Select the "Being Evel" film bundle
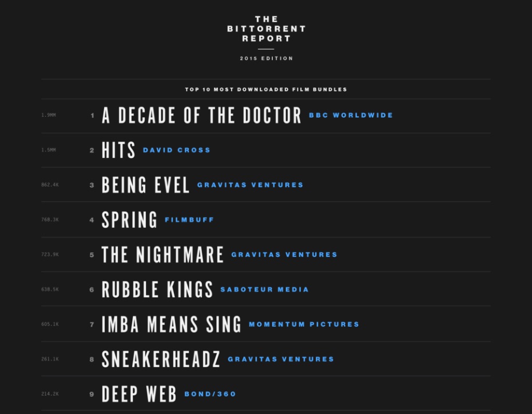 tap(145, 185)
